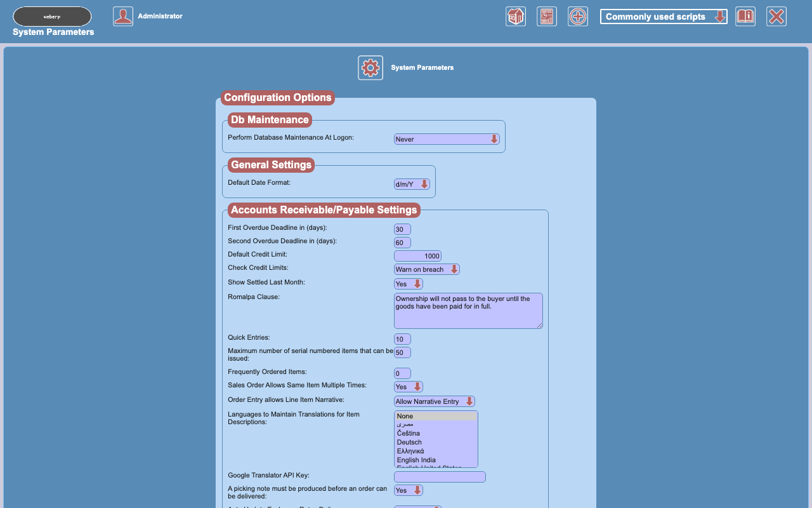Open Sales Order Allows Same Item dropdown
812x508 pixels.
click(409, 387)
